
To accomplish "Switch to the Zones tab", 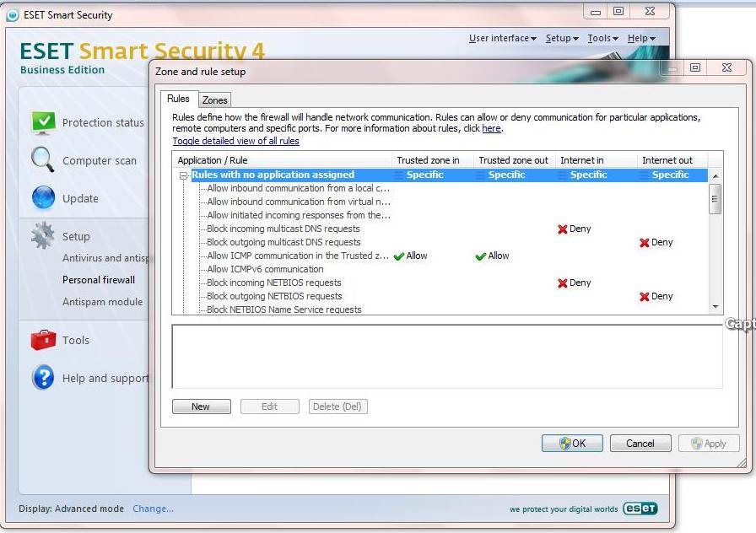I will (x=214, y=100).
